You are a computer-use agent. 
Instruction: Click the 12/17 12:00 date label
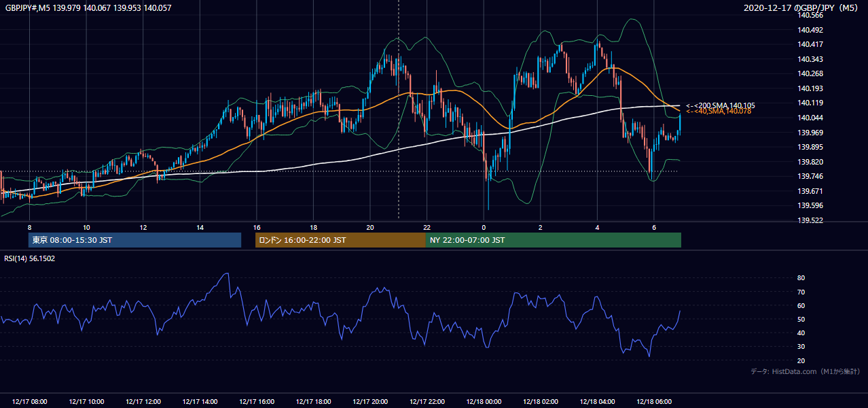144,402
